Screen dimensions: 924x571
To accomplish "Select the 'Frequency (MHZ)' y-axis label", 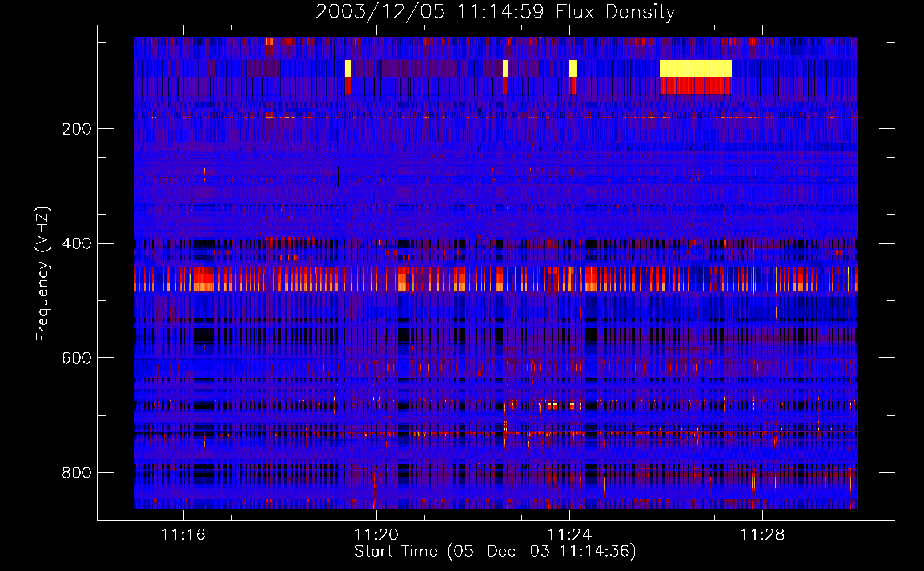I will [42, 274].
